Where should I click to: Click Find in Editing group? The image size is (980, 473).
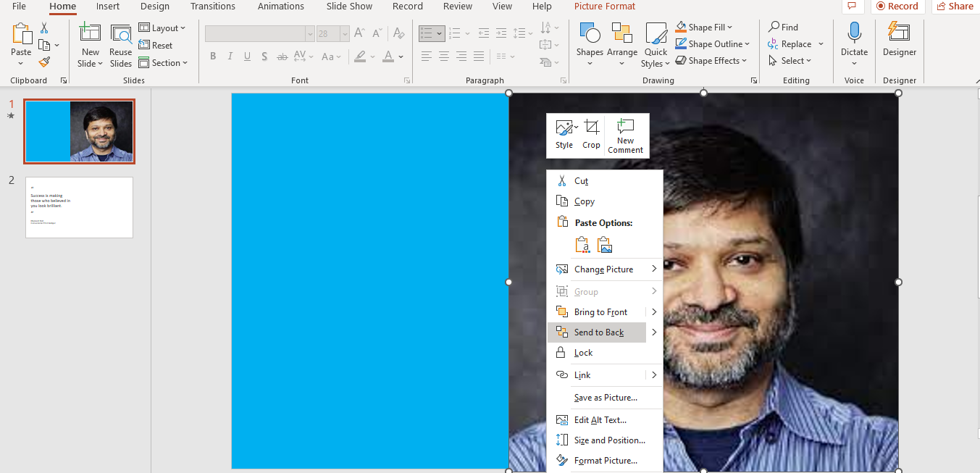(x=784, y=28)
